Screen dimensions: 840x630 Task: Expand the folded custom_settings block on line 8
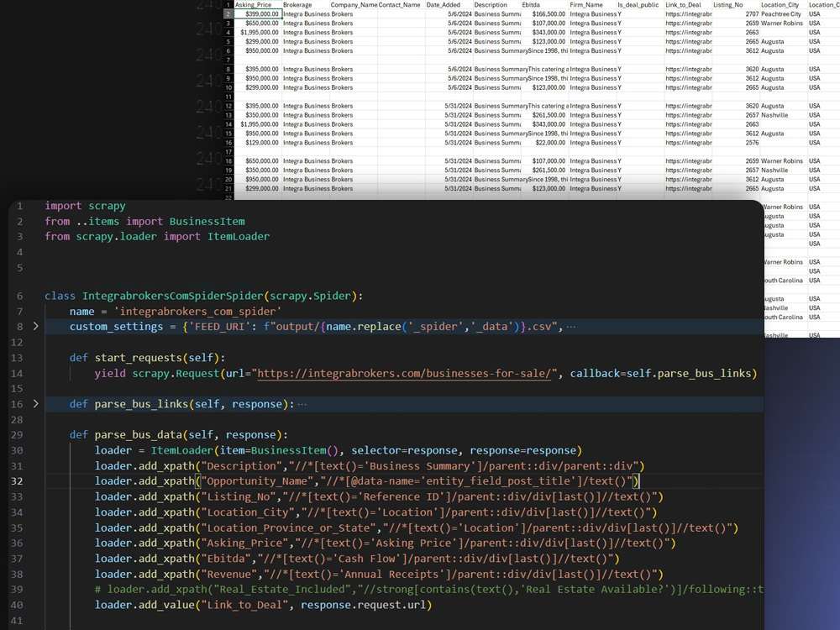point(36,326)
